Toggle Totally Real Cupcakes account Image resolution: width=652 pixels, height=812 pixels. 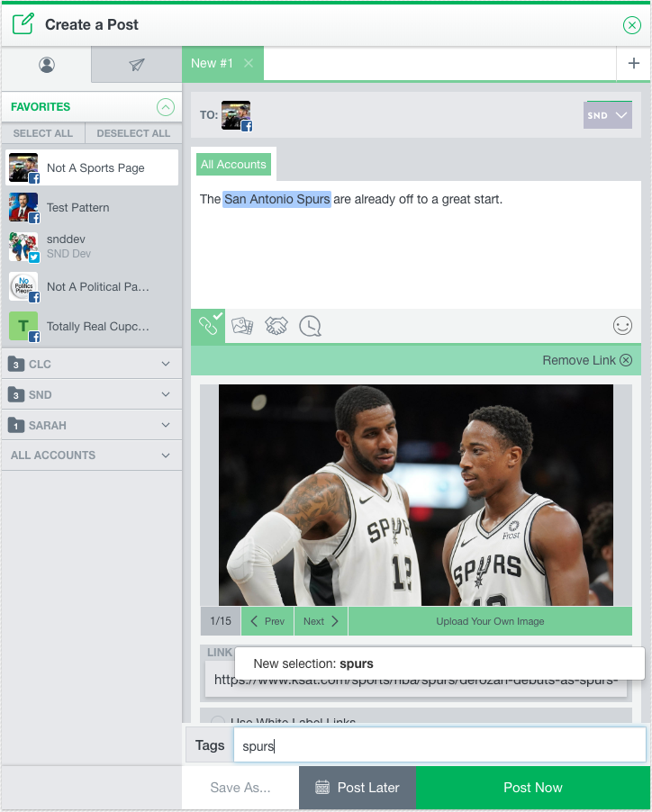coord(92,326)
